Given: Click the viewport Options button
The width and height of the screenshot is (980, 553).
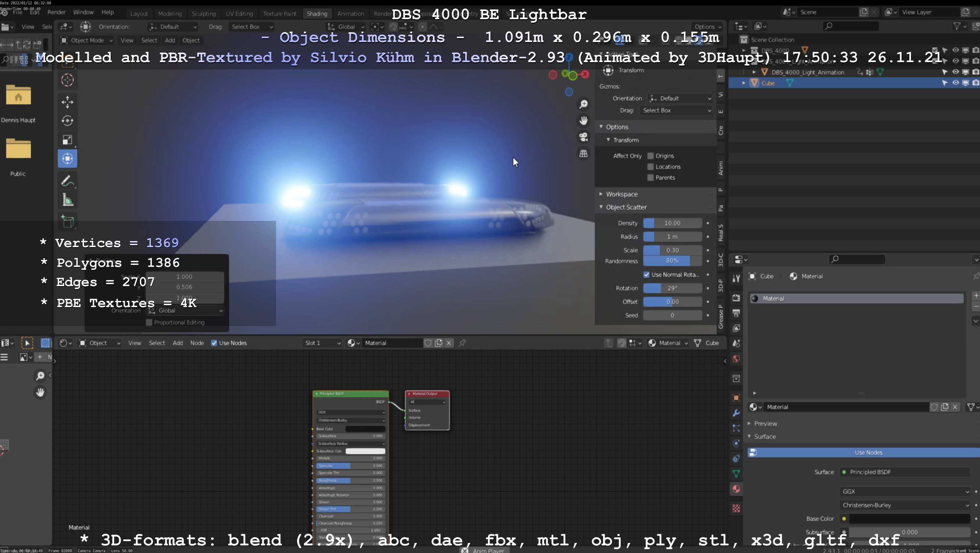Looking at the screenshot, I should point(707,27).
